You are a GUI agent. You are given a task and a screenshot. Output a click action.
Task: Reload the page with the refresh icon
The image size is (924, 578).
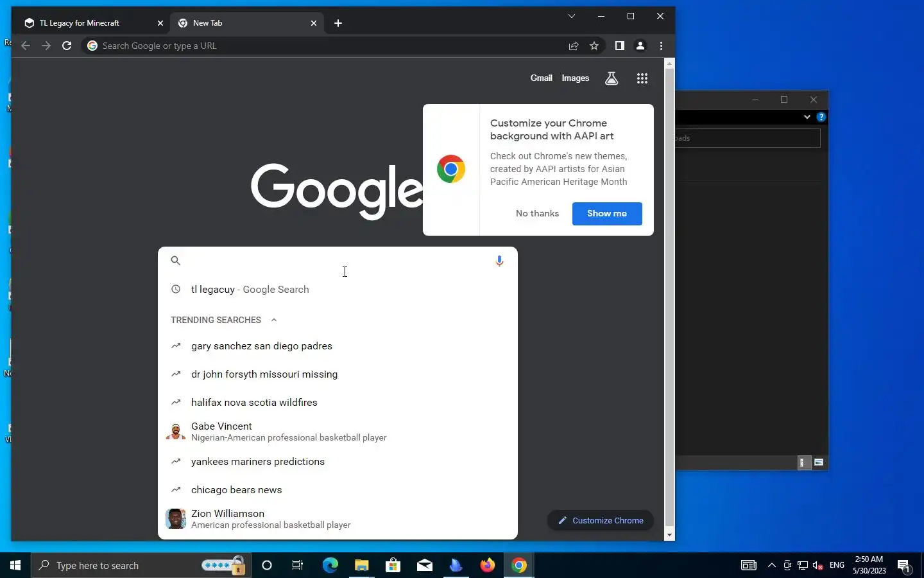[x=67, y=46]
